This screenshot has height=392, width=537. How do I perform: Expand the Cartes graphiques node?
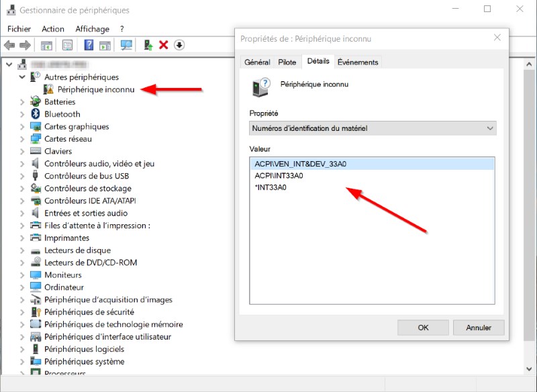click(22, 127)
